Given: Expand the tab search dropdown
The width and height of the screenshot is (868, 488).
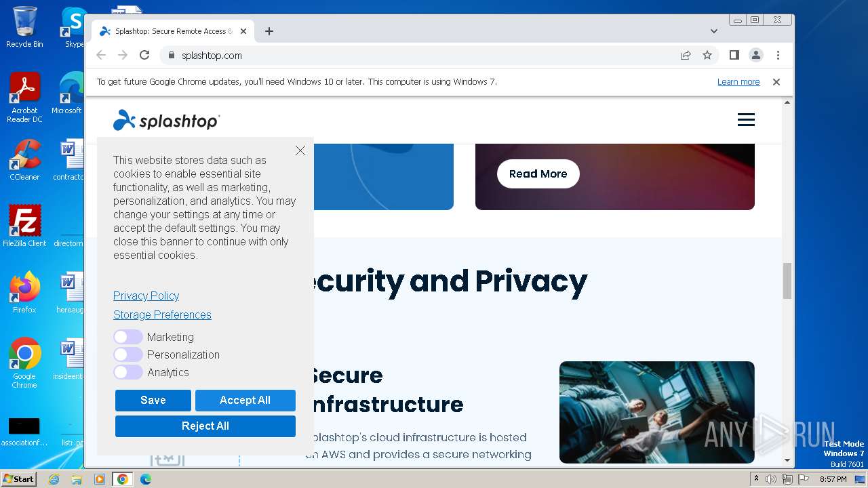Looking at the screenshot, I should click(x=714, y=31).
